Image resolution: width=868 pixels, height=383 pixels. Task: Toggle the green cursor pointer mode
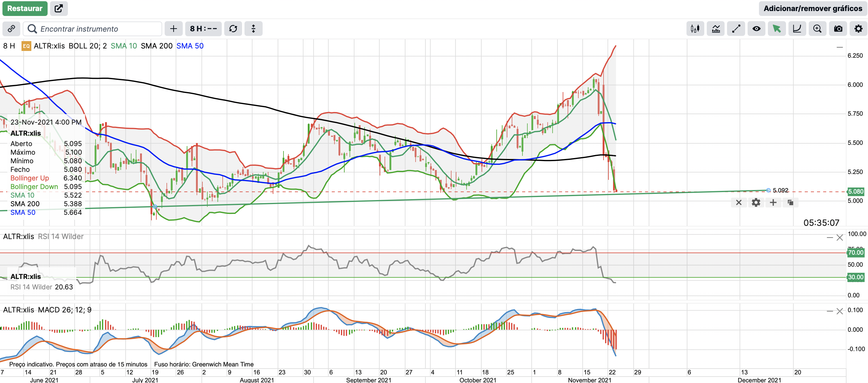coord(776,29)
